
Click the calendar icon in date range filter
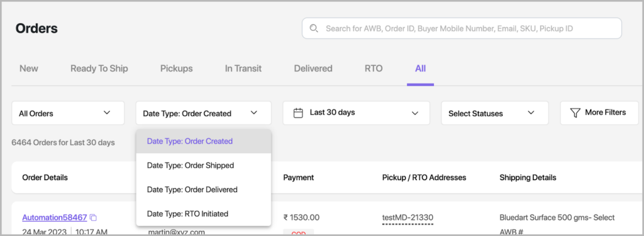pyautogui.click(x=298, y=113)
